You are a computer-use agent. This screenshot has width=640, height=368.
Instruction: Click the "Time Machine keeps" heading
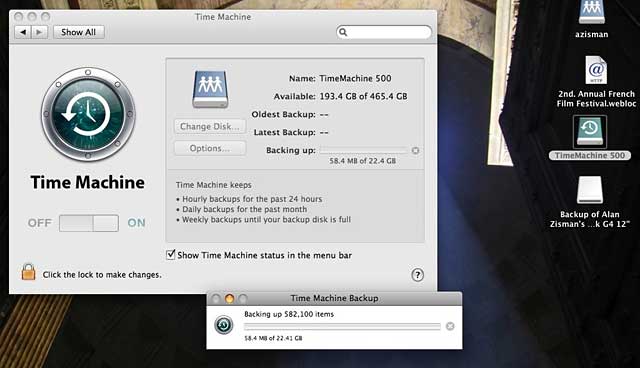coord(213,185)
